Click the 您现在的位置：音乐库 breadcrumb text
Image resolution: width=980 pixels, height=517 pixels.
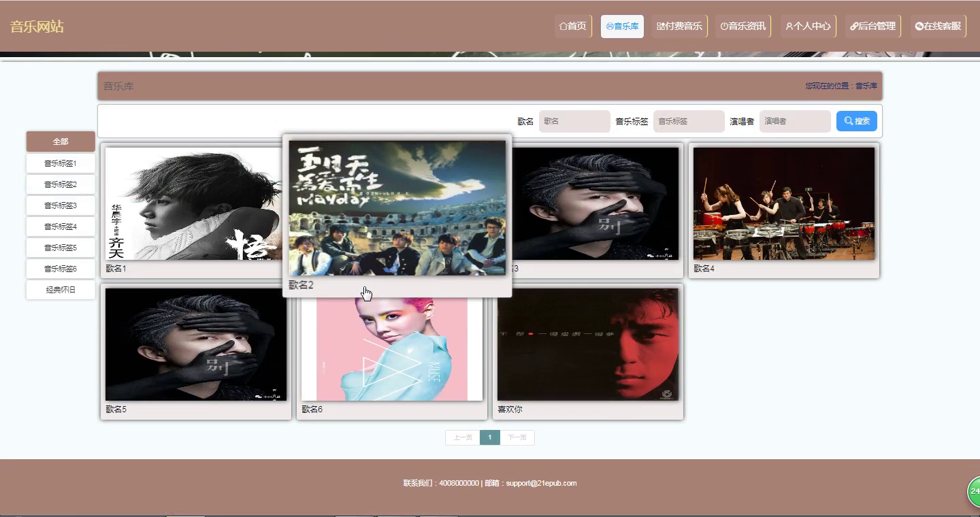coord(841,86)
